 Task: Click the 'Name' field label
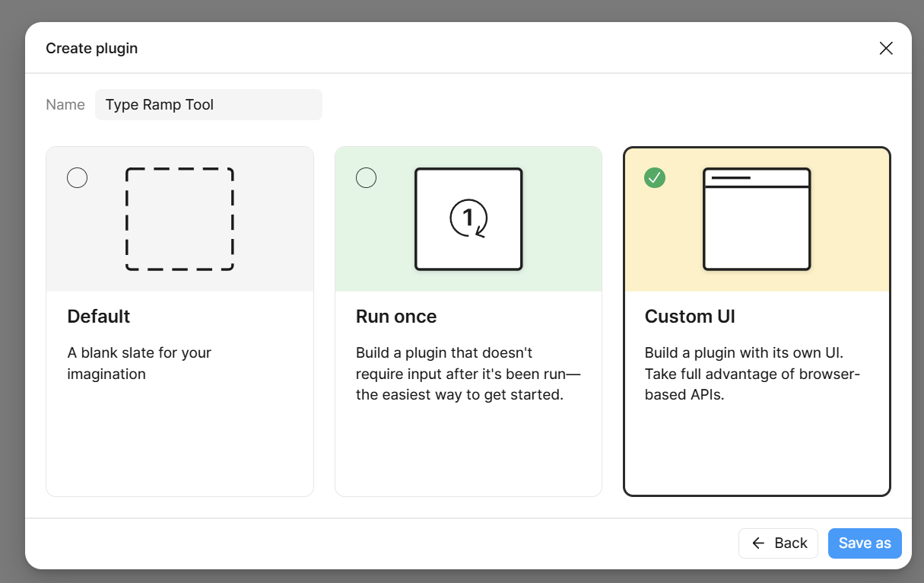65,105
